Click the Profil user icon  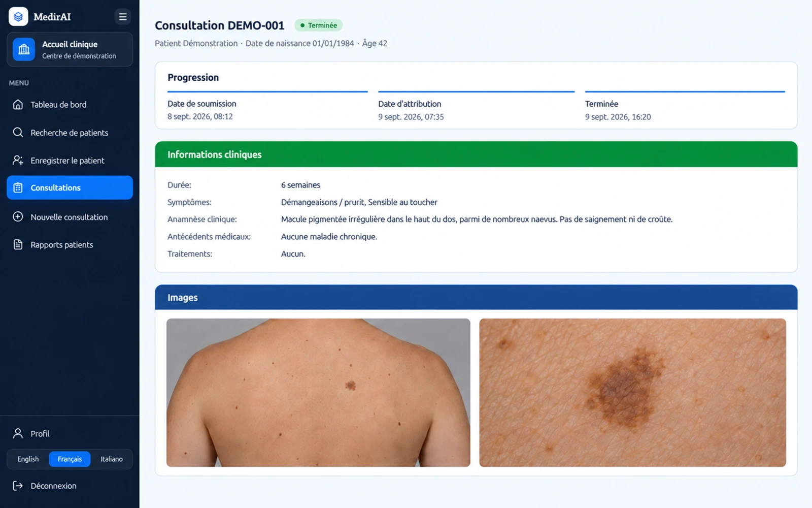coord(18,434)
